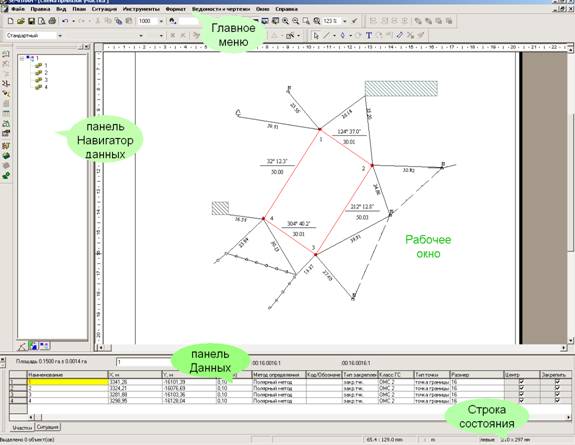Viewport: 575px width, 445px height.
Task: Collapse root node 1 in navigator tree
Action: [x=22, y=58]
